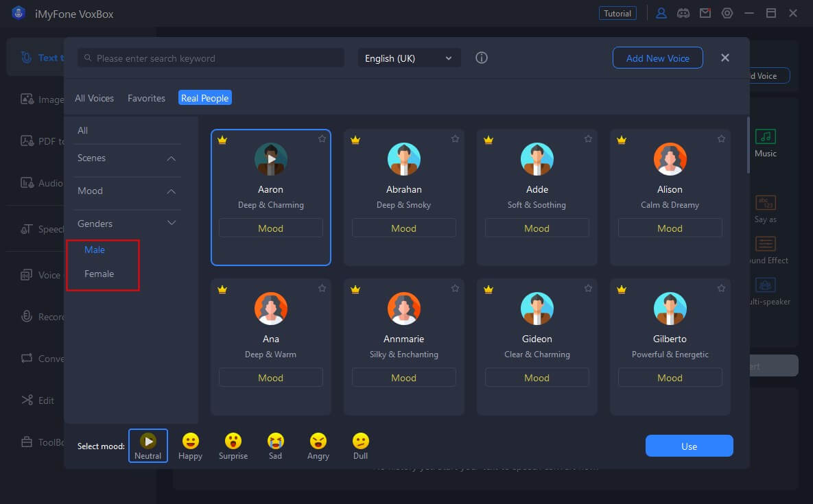Open Mood options for Adde
This screenshot has height=504, width=813.
(537, 228)
